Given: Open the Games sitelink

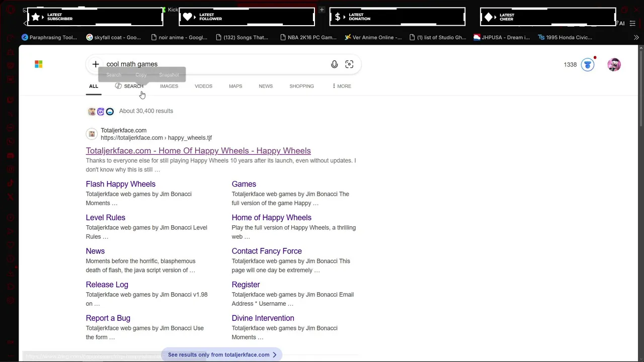Looking at the screenshot, I should click(x=244, y=184).
